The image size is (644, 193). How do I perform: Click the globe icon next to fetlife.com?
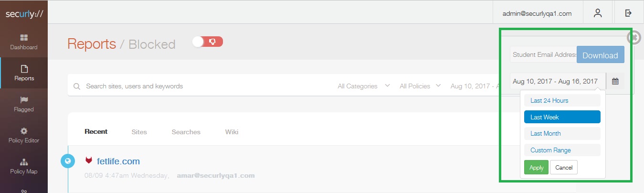click(68, 161)
